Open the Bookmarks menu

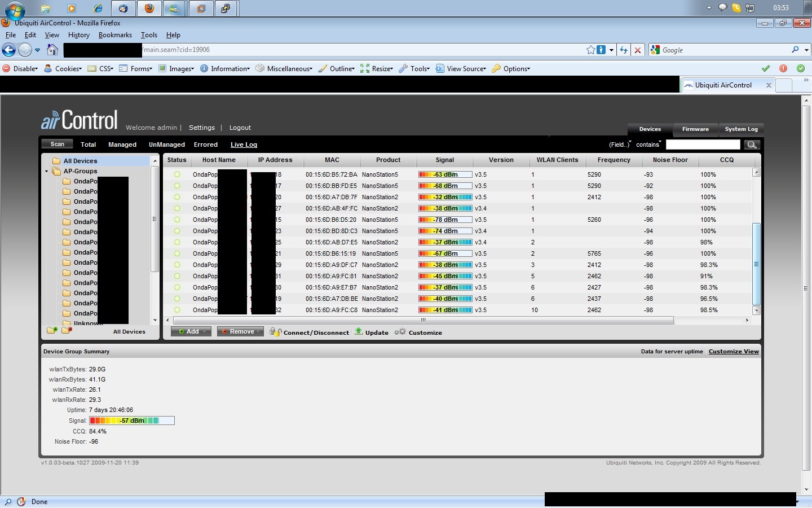coord(115,35)
